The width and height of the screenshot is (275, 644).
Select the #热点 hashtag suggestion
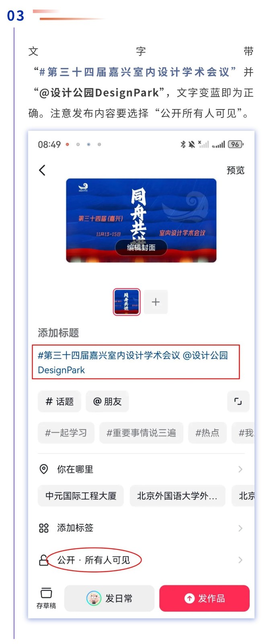click(x=207, y=433)
